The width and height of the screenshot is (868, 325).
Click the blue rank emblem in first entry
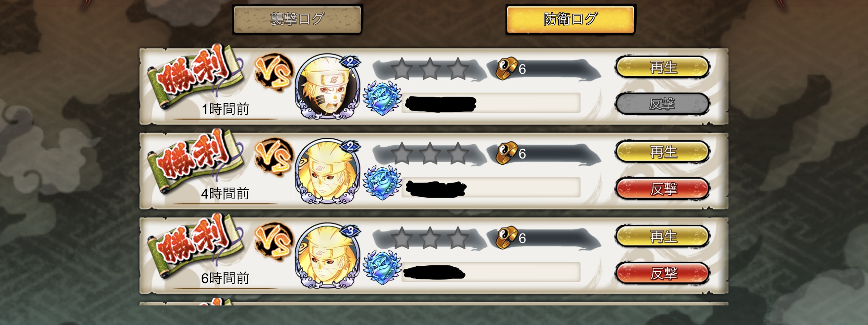[382, 98]
